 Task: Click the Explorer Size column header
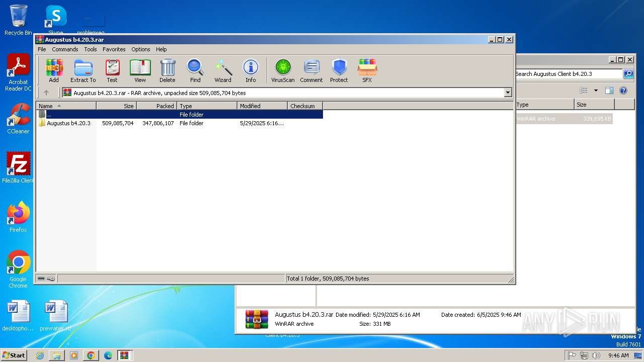click(x=594, y=105)
